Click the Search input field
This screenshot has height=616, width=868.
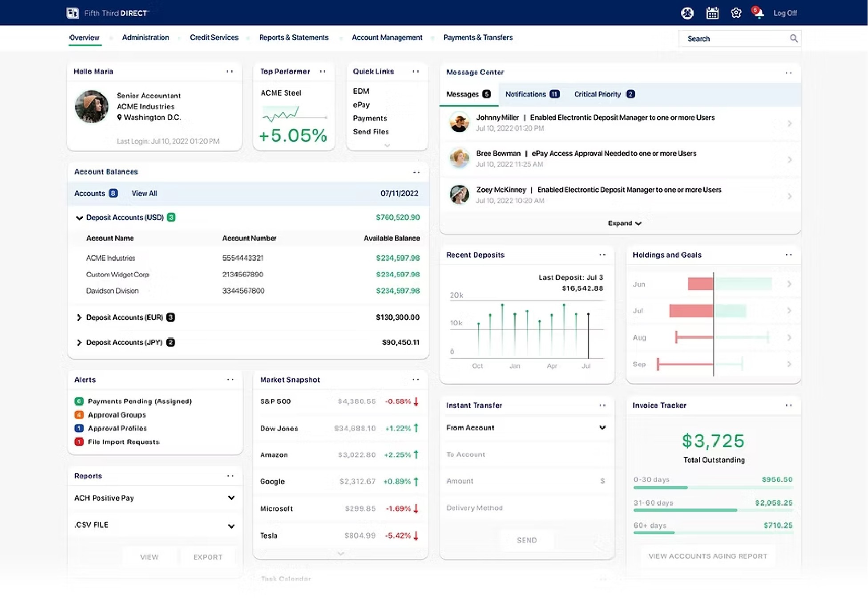pyautogui.click(x=740, y=38)
